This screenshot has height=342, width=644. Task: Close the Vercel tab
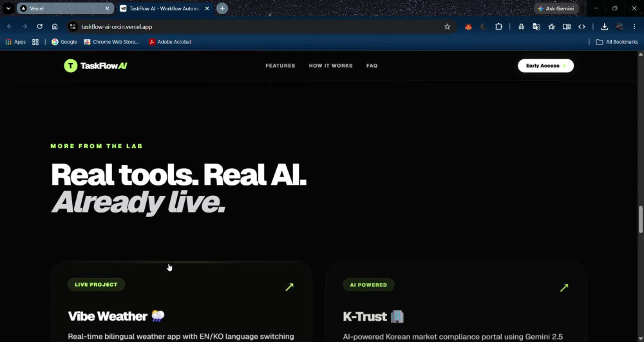(x=107, y=8)
